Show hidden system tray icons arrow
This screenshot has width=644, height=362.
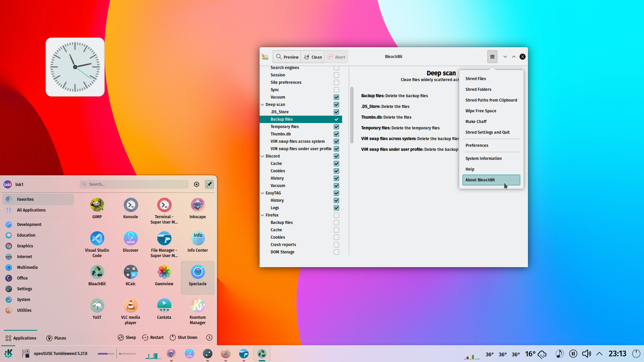coord(599,354)
